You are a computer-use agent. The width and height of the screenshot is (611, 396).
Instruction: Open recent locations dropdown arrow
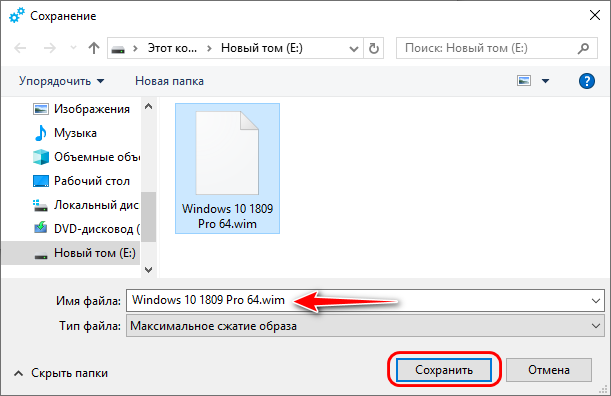pyautogui.click(x=73, y=48)
